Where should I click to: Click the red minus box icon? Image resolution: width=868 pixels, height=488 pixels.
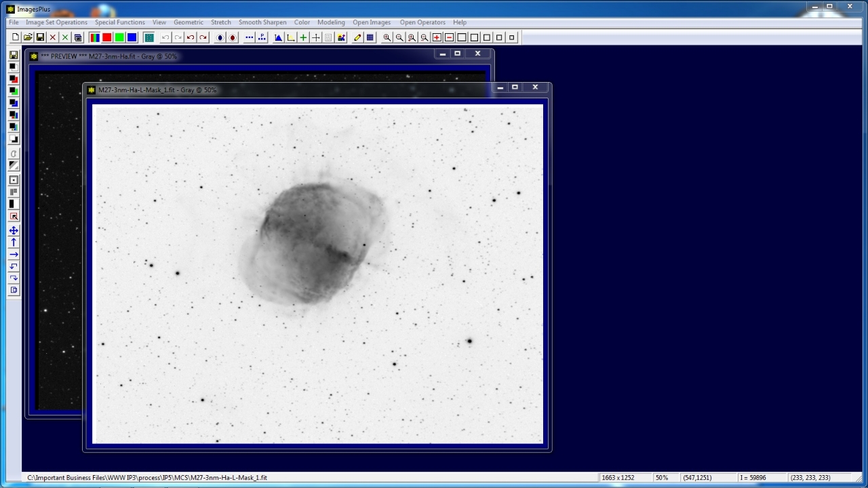[449, 37]
